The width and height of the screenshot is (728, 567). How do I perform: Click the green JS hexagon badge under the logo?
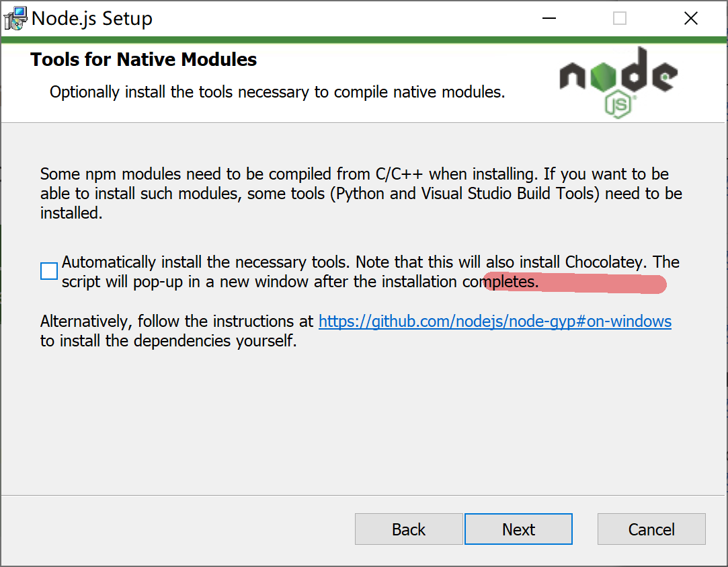[x=619, y=104]
